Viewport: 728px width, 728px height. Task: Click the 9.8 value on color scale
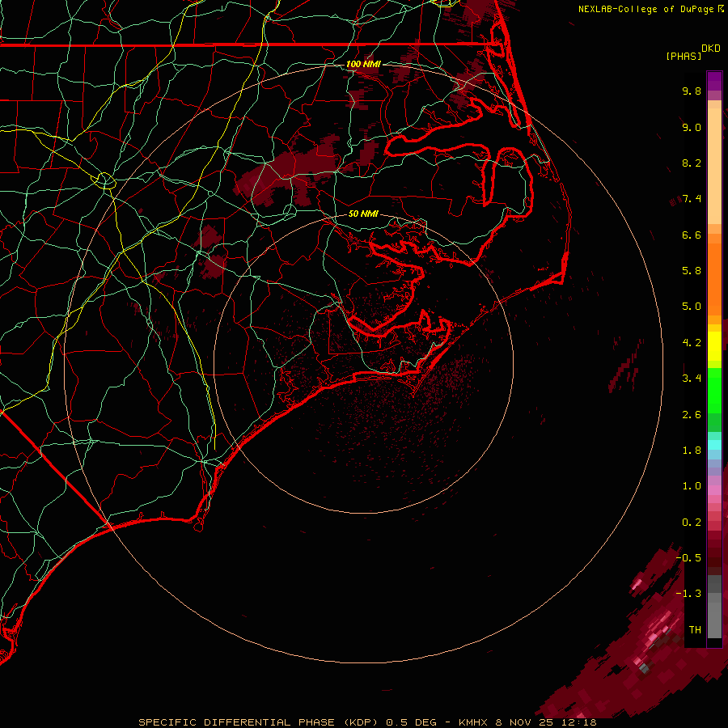pyautogui.click(x=692, y=91)
